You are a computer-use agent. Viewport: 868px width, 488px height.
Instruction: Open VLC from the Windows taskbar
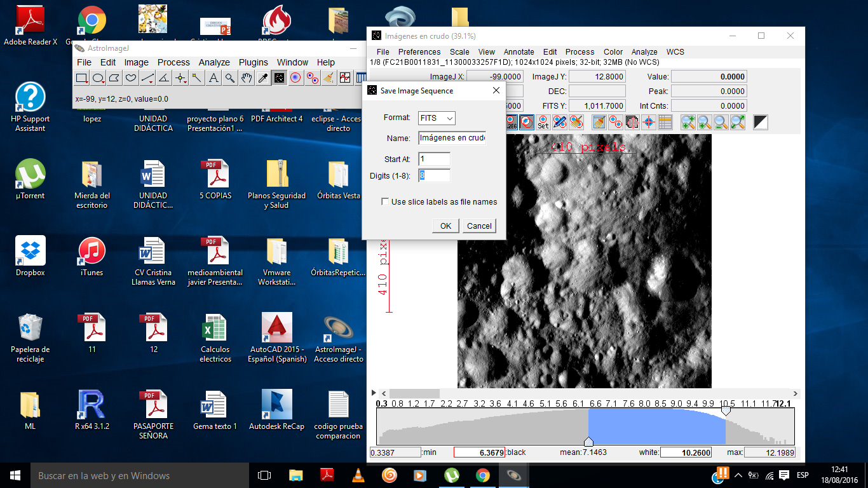coord(358,475)
